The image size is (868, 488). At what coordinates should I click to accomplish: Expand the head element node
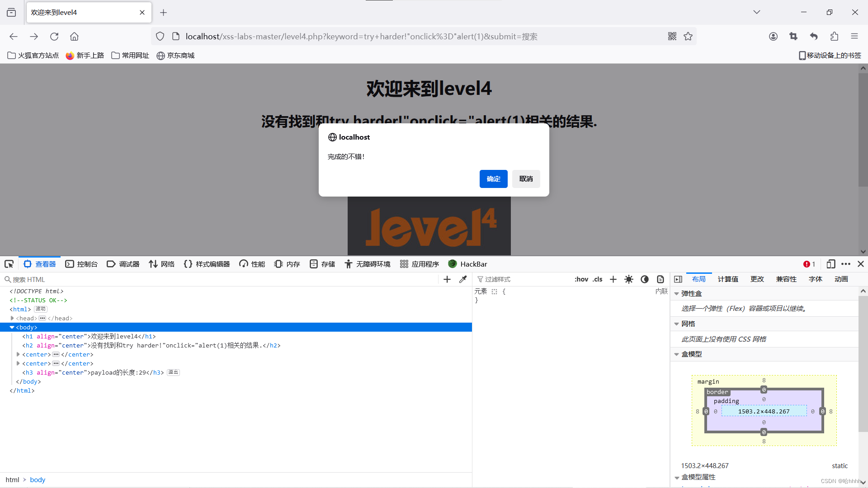click(x=12, y=318)
